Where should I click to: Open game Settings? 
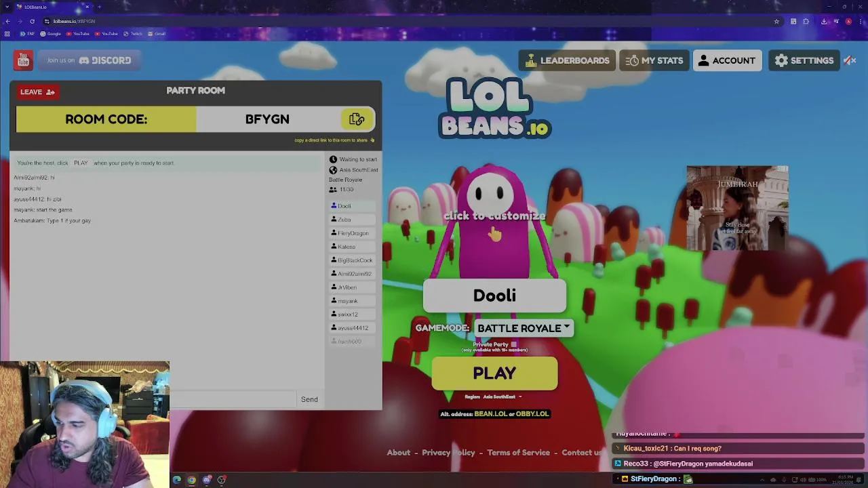[804, 60]
